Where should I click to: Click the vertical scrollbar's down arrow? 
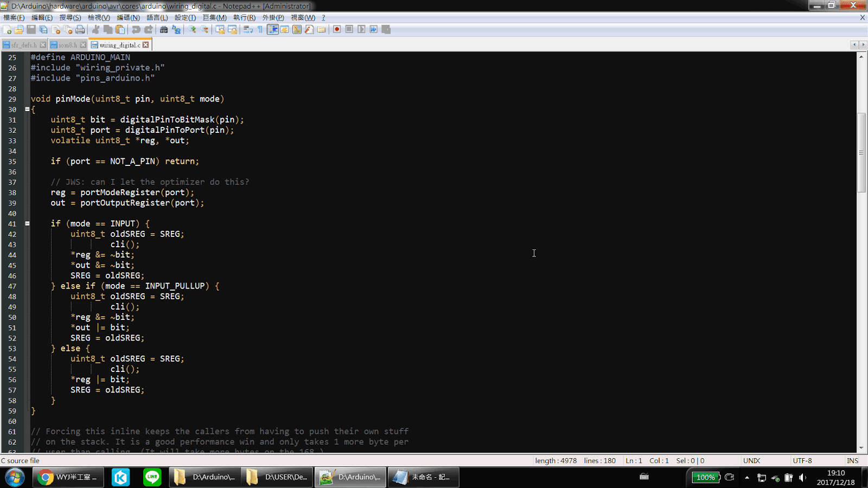861,449
